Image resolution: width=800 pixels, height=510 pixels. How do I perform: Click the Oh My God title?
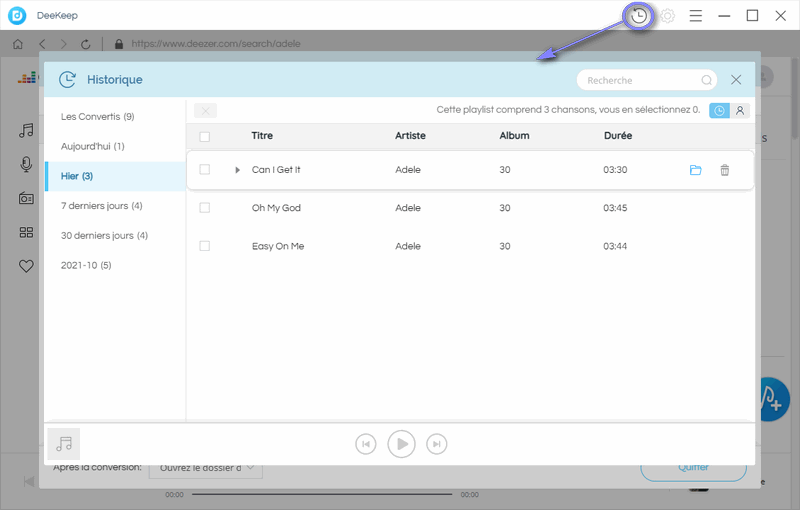pyautogui.click(x=276, y=208)
